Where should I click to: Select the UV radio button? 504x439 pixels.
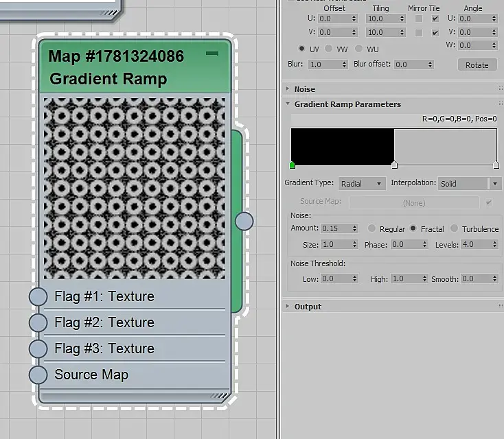click(x=301, y=49)
